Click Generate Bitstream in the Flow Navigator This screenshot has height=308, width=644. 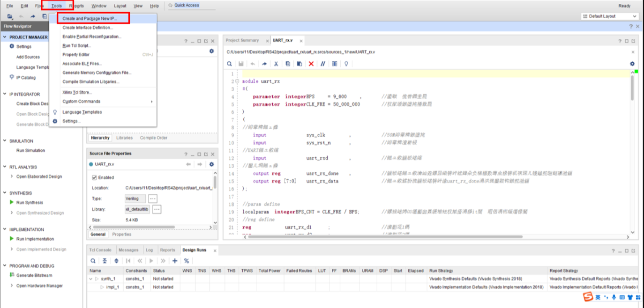pyautogui.click(x=34, y=275)
